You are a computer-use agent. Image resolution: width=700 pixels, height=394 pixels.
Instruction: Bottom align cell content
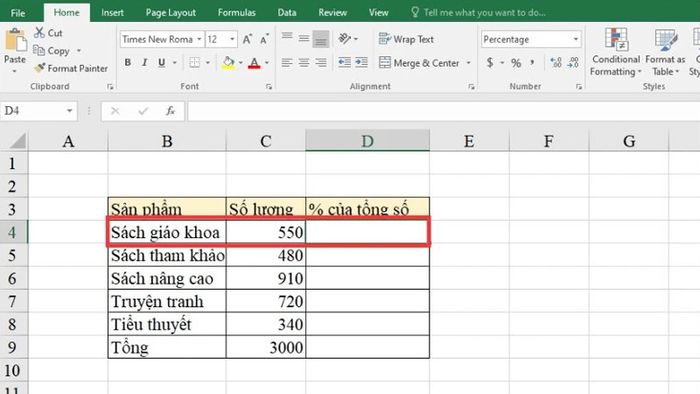coord(321,39)
